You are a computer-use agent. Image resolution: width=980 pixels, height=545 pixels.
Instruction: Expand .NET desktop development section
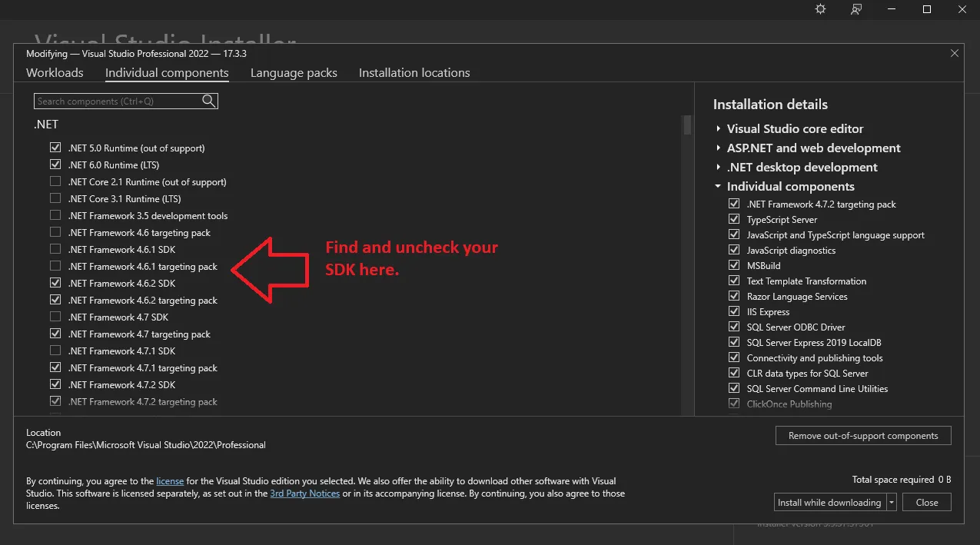(x=718, y=167)
